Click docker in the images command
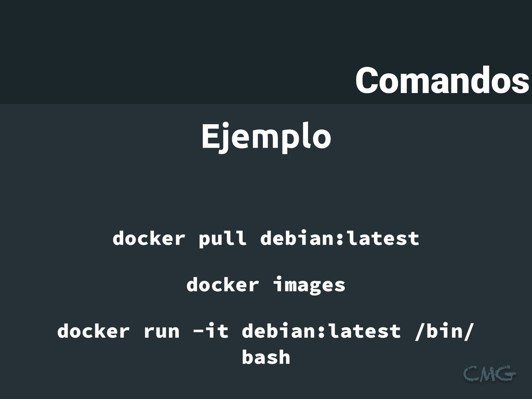 click(223, 284)
